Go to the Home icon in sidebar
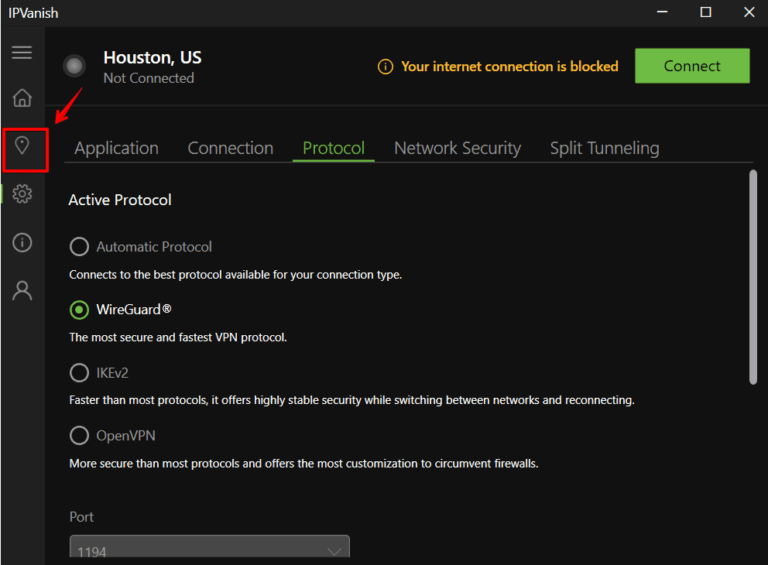 click(22, 98)
